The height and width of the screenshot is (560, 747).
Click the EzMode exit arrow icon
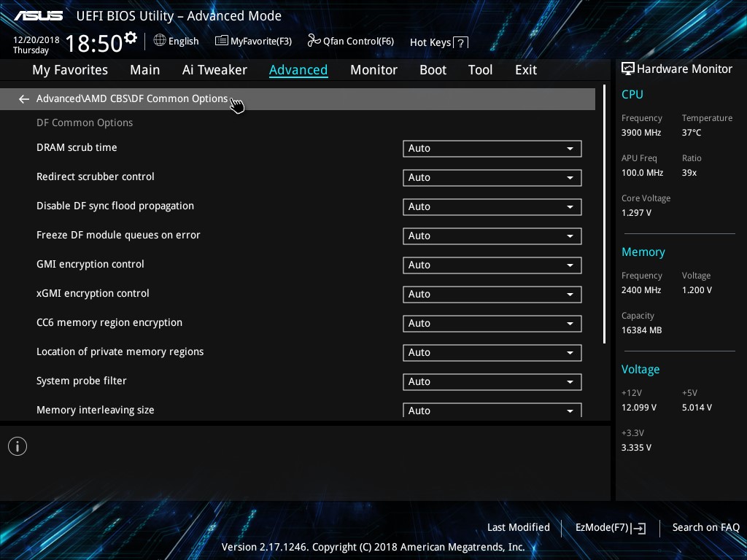(639, 528)
